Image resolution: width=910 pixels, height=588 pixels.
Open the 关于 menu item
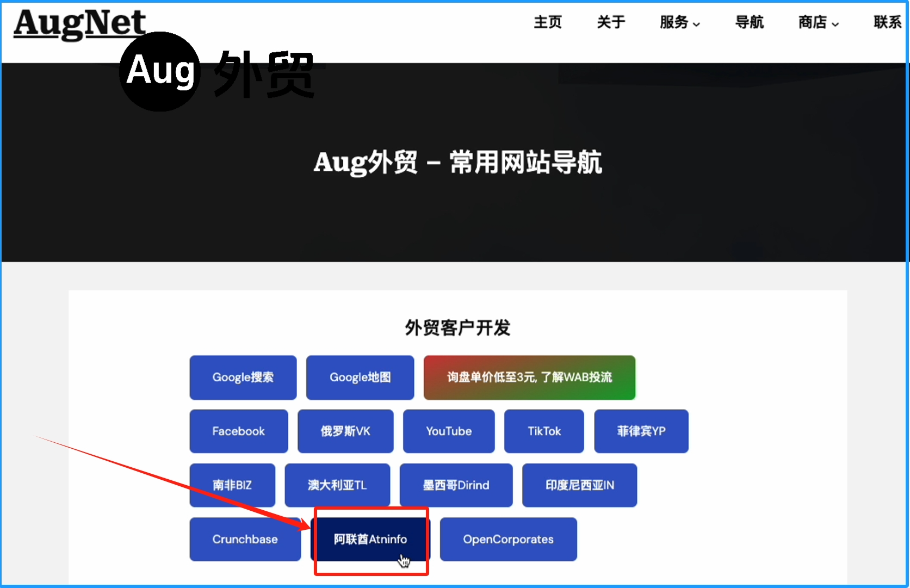(x=611, y=22)
